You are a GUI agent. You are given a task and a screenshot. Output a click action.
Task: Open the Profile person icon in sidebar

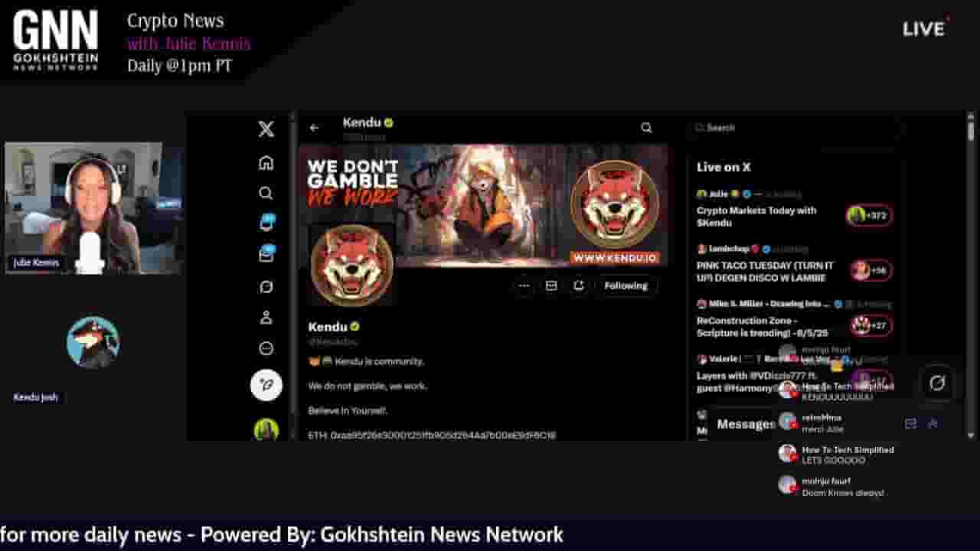(266, 318)
